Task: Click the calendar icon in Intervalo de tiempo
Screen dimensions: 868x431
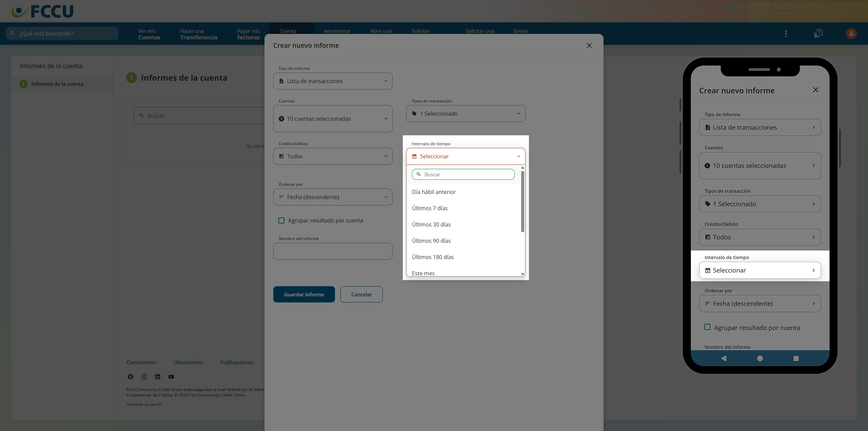Action: coord(414,156)
